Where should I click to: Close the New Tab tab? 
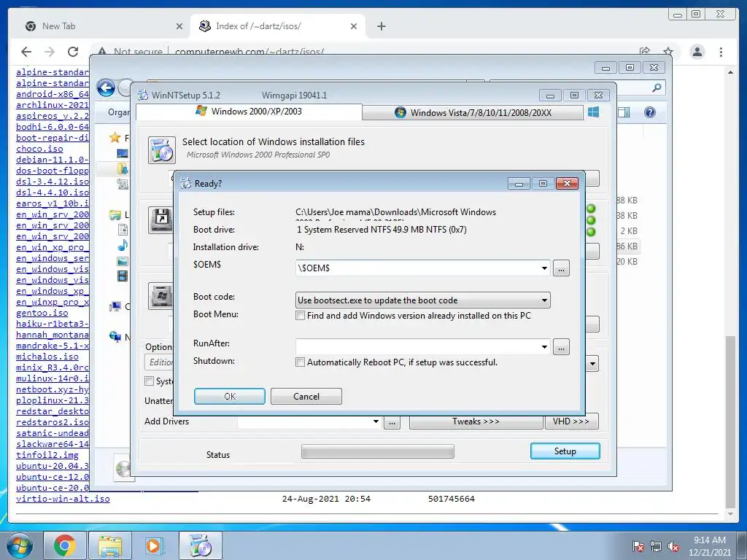(x=179, y=27)
